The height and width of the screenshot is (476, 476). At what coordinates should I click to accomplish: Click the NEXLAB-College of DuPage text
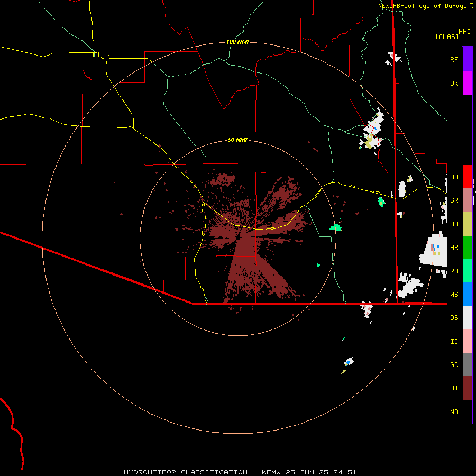pos(422,6)
